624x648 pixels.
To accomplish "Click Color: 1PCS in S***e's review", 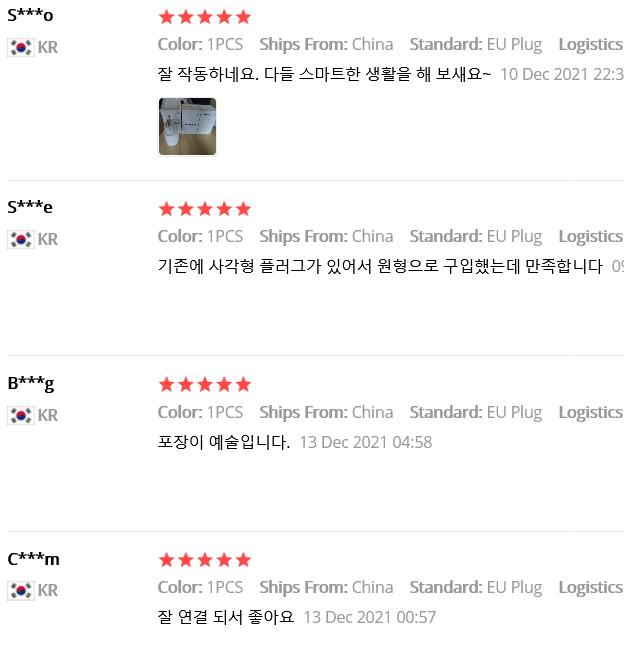I will [200, 236].
